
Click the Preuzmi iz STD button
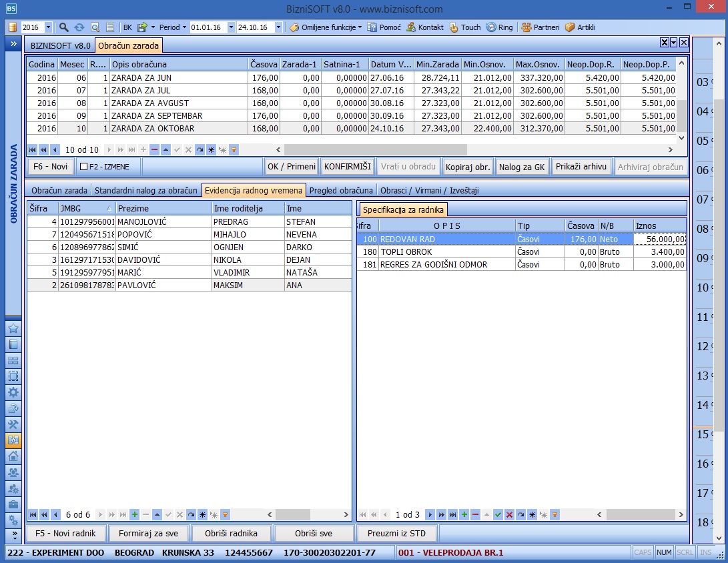point(396,533)
